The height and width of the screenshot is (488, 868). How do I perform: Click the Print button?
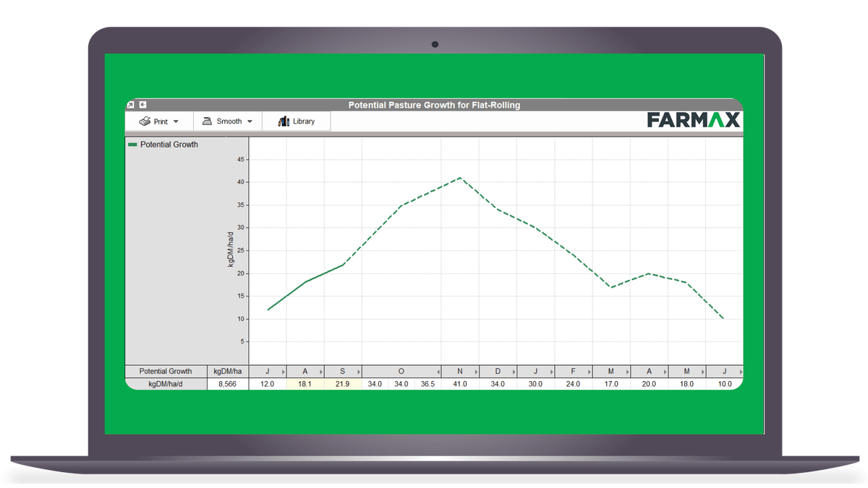tap(156, 121)
